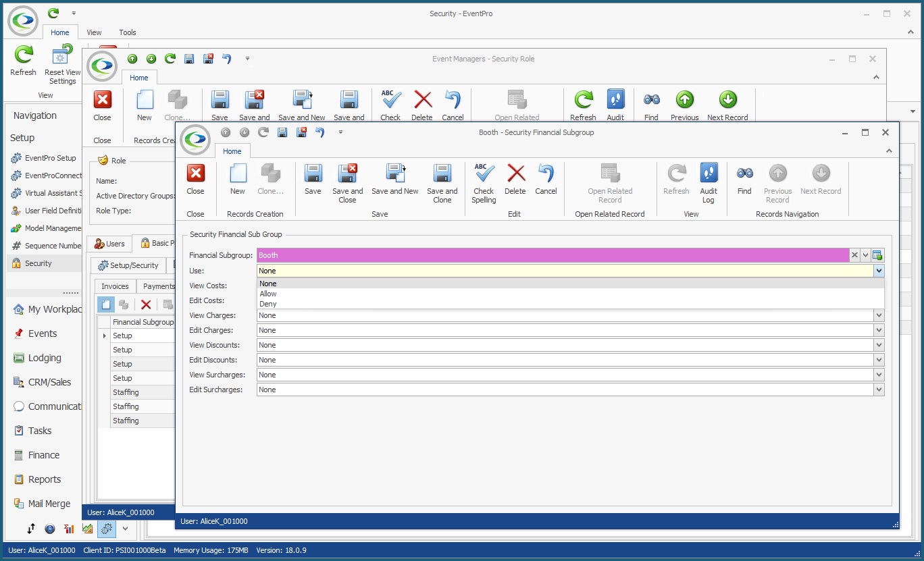This screenshot has width=924, height=561.
Task: Open View tab in main EventPro ribbon
Action: point(94,32)
